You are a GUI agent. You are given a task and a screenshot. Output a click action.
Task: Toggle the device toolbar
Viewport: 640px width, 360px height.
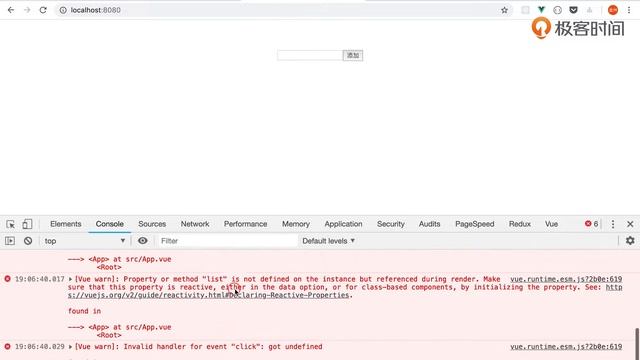(x=27, y=224)
